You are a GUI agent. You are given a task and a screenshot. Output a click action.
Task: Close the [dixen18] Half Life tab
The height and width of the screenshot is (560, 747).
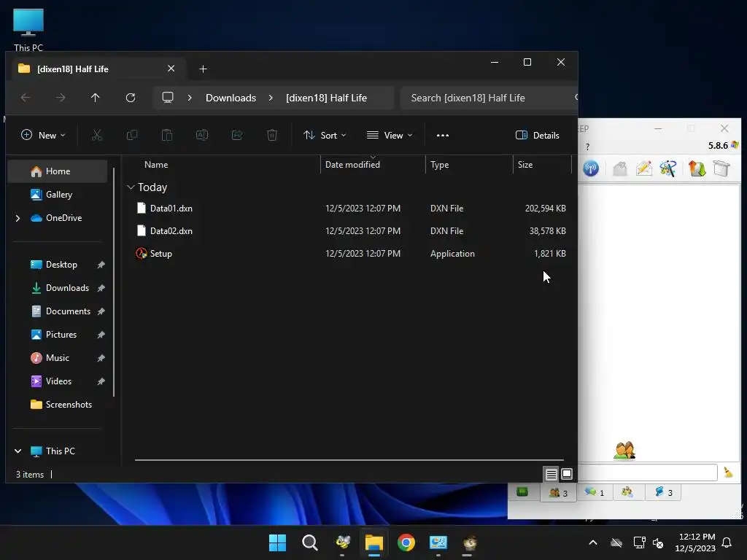(171, 69)
